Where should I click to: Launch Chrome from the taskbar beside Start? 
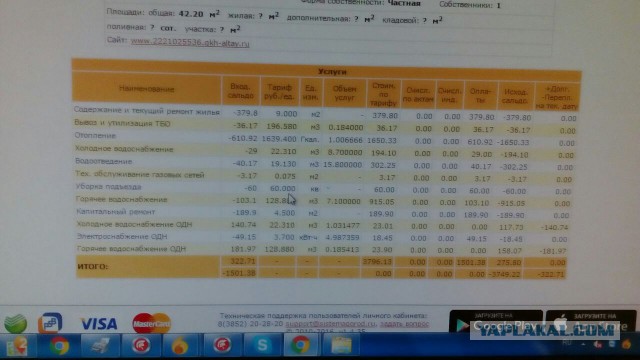tap(60, 346)
